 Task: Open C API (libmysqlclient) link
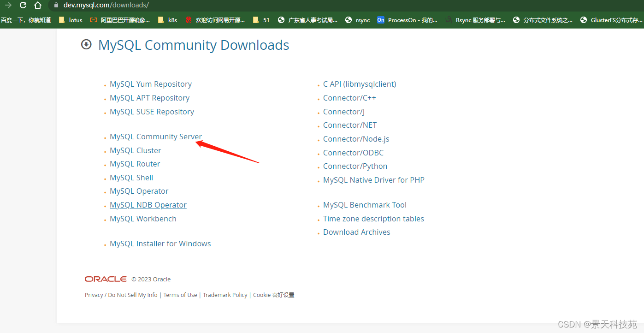(x=360, y=84)
